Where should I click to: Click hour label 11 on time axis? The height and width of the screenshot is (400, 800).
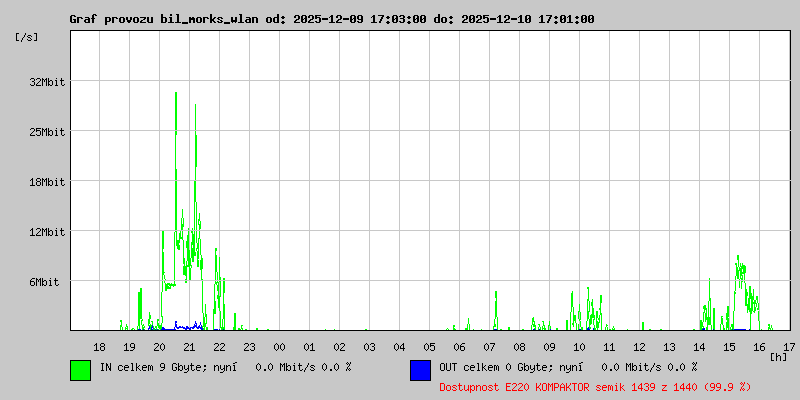coord(610,347)
